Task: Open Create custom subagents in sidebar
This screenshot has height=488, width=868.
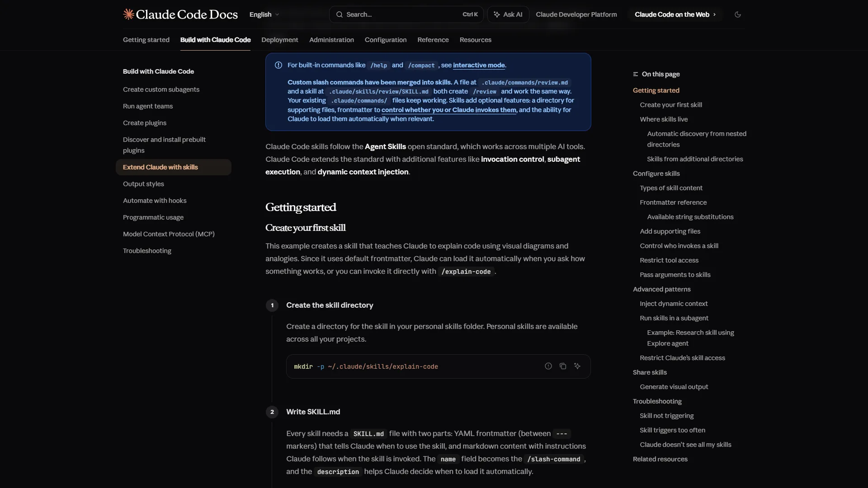Action: (174, 89)
